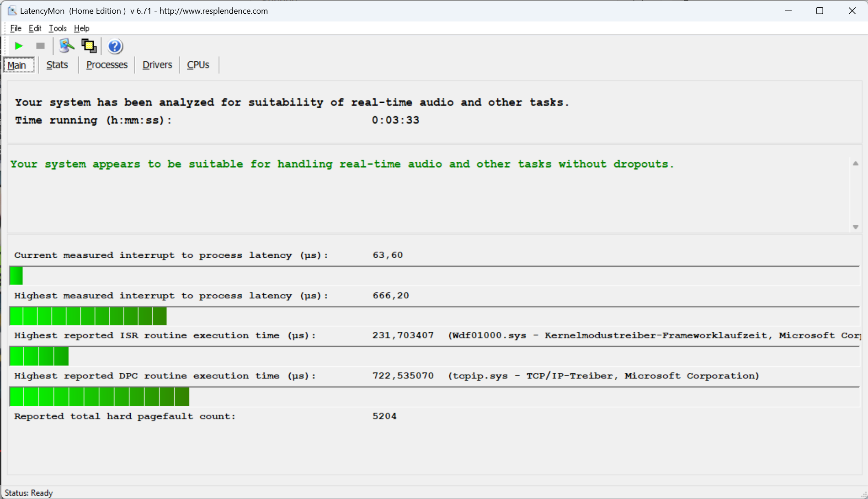The width and height of the screenshot is (868, 499).
Task: Maximize the LatencyMon window
Action: pos(820,11)
